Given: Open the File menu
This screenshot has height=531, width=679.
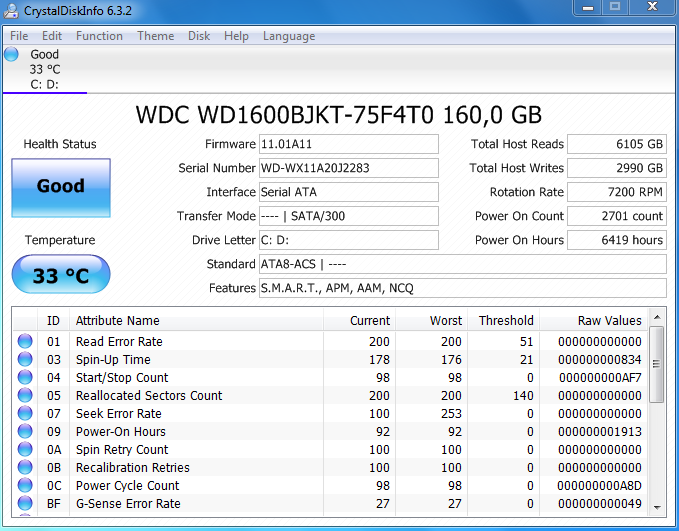Looking at the screenshot, I should click(x=19, y=36).
